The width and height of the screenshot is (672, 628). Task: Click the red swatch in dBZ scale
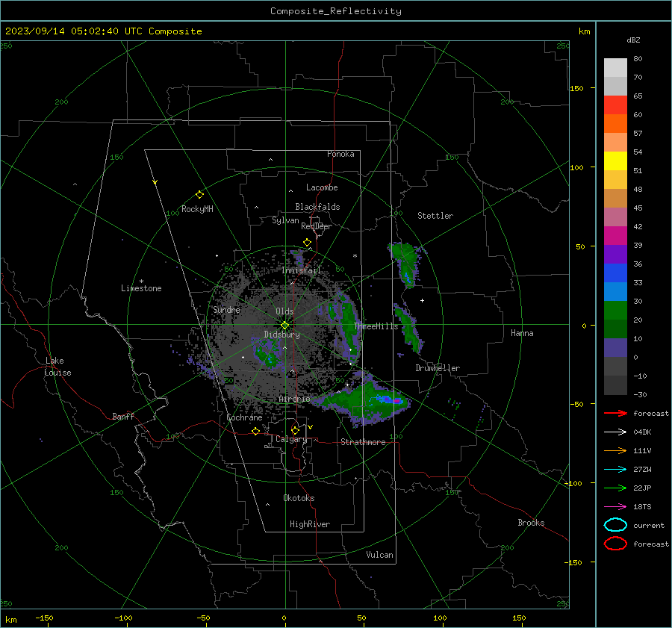pos(615,105)
